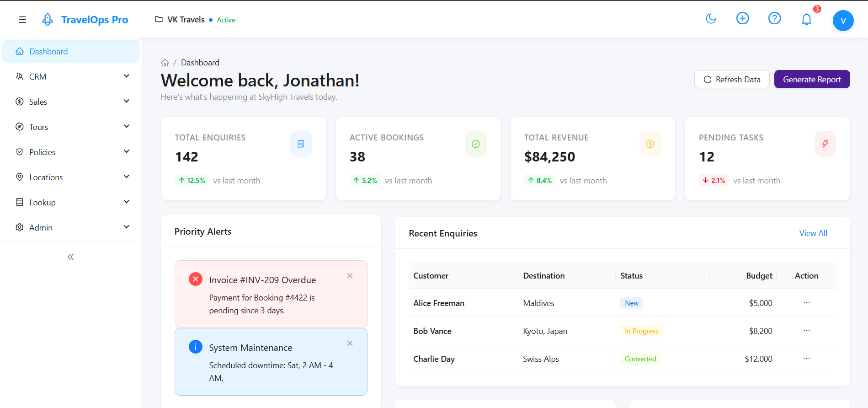Click the blue info icon on maintenance alert
Screen dimensions: 868x408
pos(196,347)
